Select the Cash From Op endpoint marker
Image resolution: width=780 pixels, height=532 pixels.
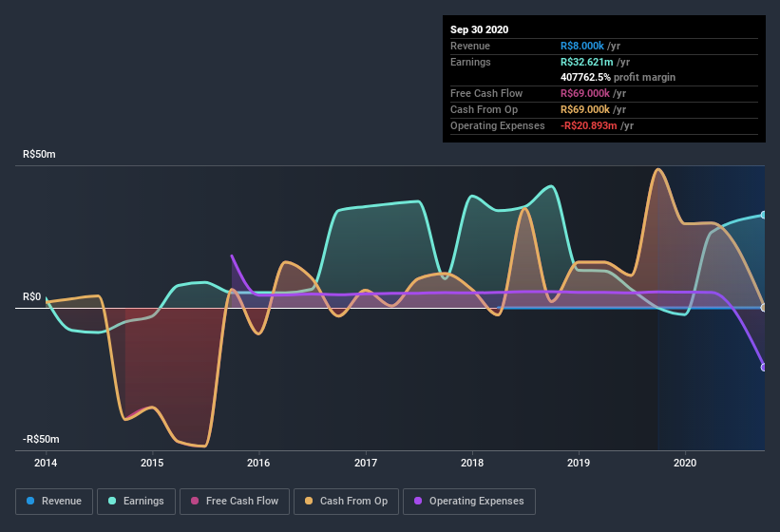(764, 308)
